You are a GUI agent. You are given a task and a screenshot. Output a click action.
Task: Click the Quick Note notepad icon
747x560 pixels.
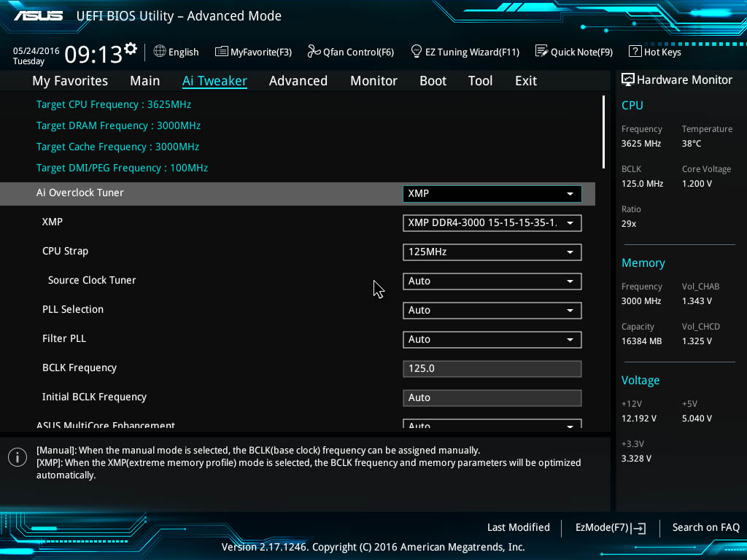[x=541, y=51]
